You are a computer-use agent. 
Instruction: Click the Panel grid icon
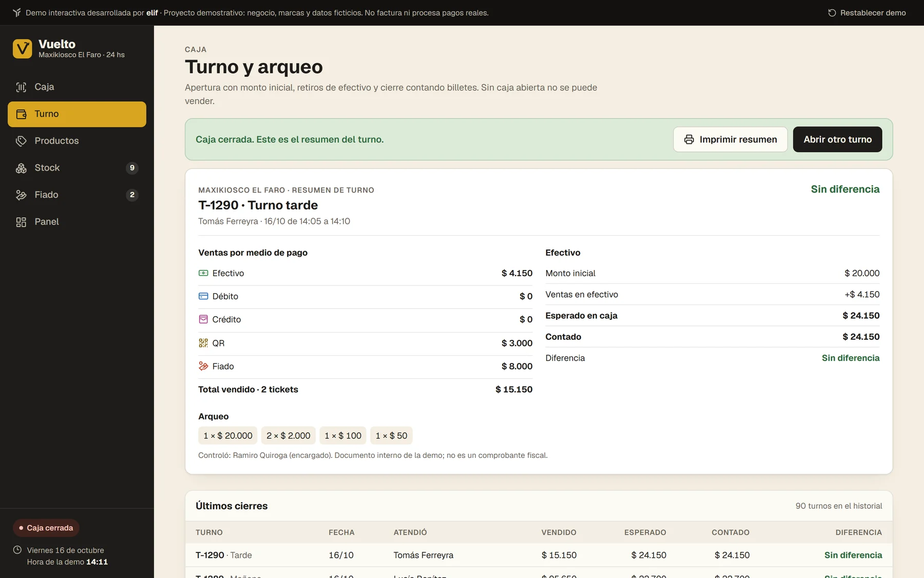[21, 222]
